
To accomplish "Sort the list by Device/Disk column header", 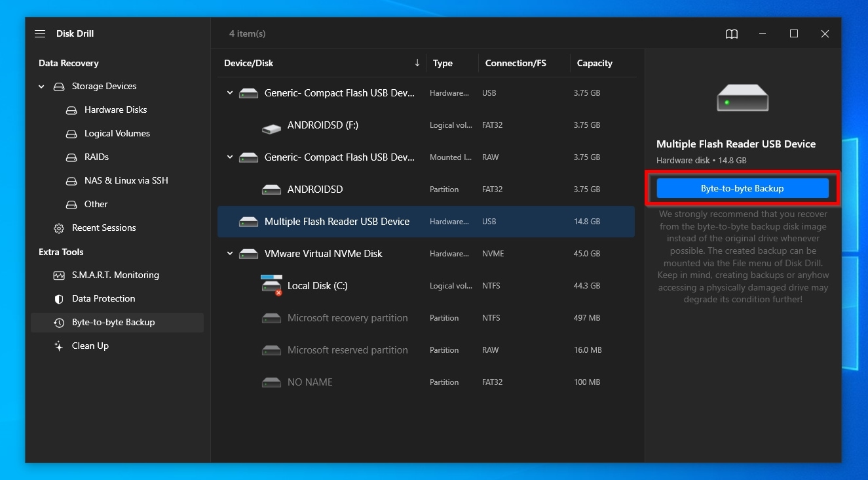I will [249, 64].
